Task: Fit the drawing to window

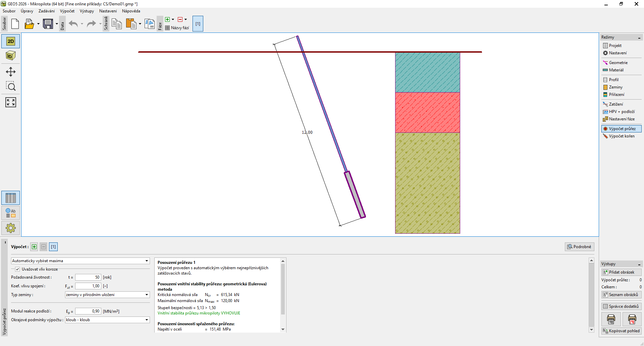Action: tap(10, 102)
